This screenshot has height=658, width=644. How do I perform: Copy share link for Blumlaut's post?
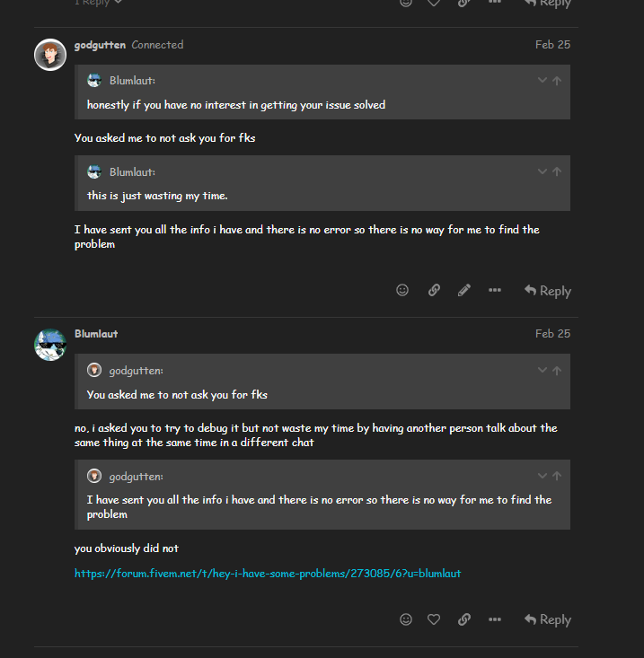(464, 619)
